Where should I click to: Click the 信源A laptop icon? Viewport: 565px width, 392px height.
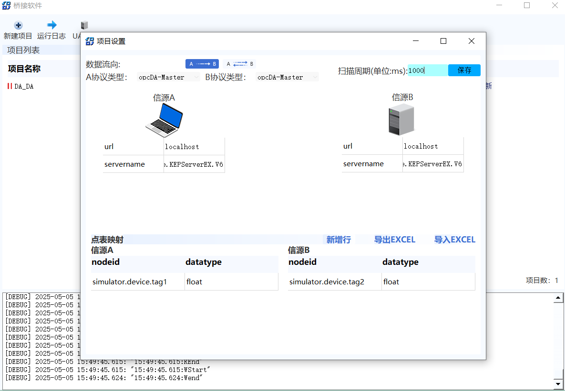pos(164,120)
